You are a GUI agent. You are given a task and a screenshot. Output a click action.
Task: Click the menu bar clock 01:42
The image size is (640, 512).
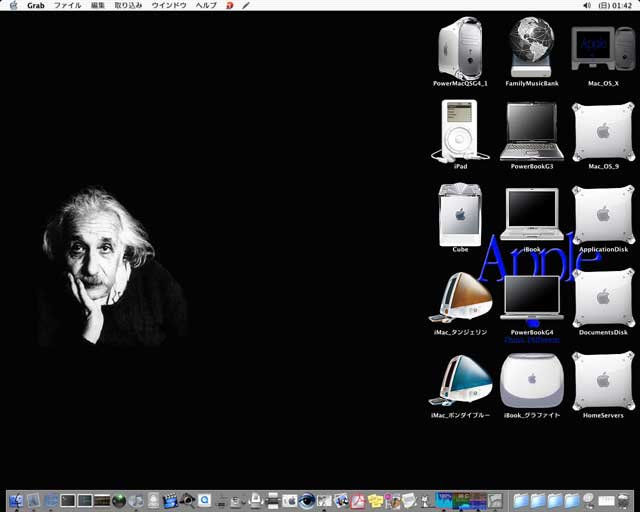[x=615, y=6]
